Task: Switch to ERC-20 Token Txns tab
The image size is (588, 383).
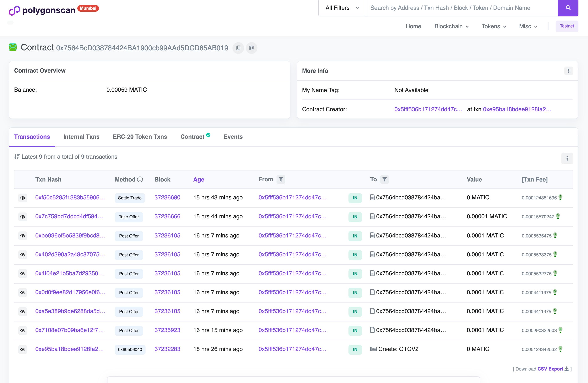Action: (x=140, y=137)
